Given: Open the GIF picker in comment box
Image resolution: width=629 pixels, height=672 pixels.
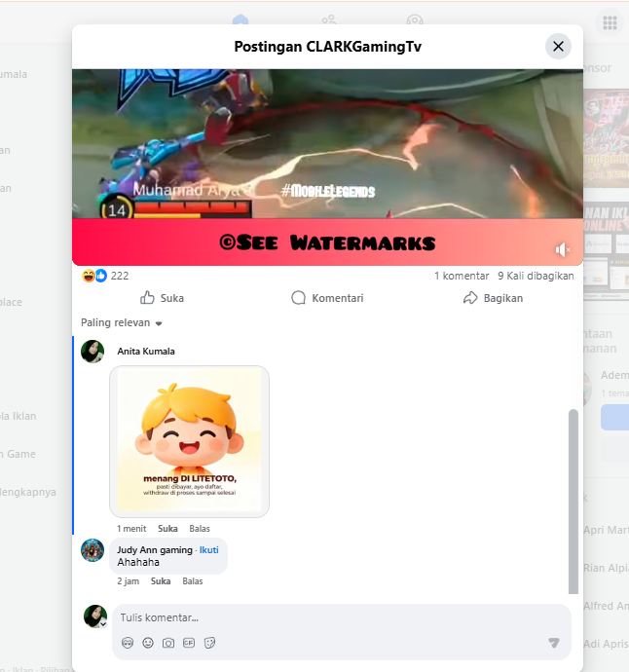Looking at the screenshot, I should click(x=189, y=643).
